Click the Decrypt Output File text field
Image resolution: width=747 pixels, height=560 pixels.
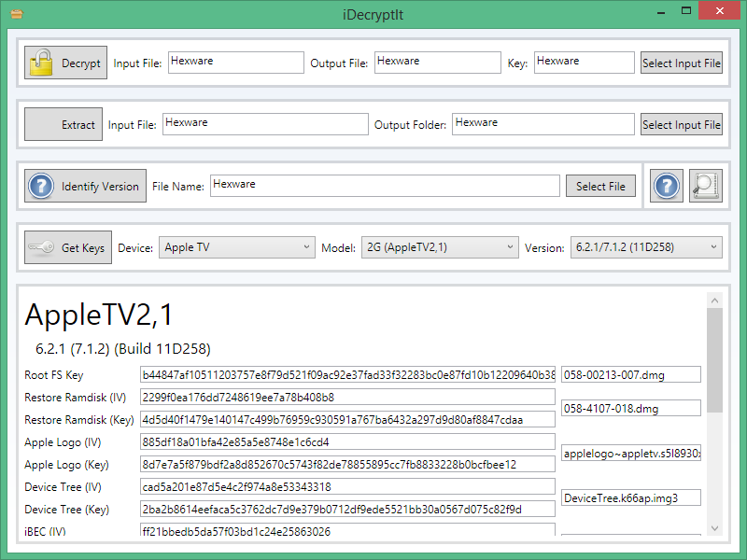(437, 63)
